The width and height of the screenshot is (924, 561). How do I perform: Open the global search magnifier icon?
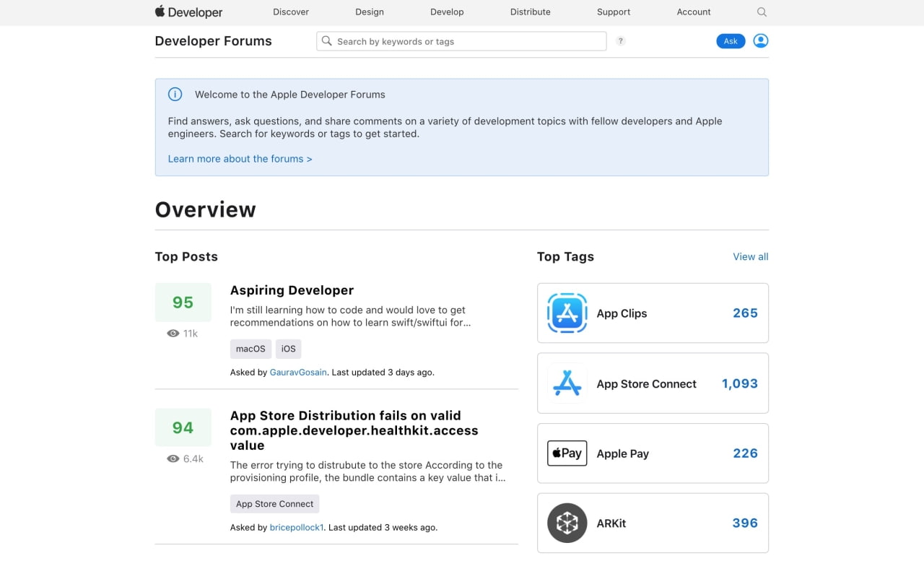tap(762, 12)
